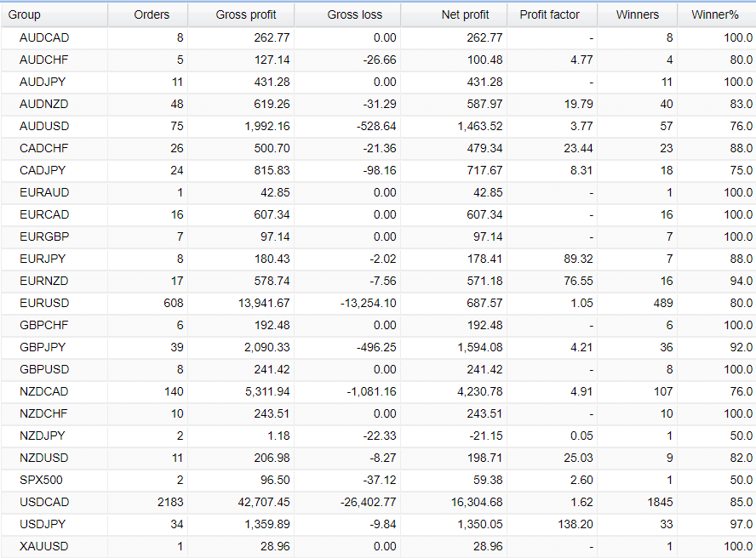Click the Orders column header
The width and height of the screenshot is (756, 558).
(152, 14)
